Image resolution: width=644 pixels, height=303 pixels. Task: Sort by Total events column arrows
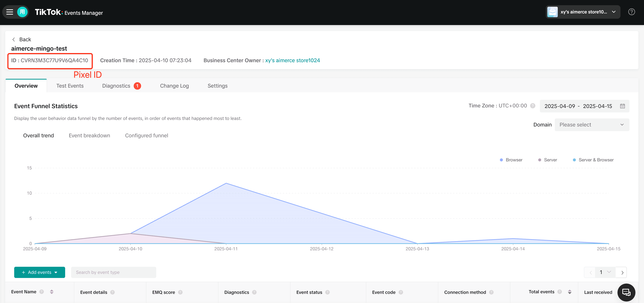[570, 292]
